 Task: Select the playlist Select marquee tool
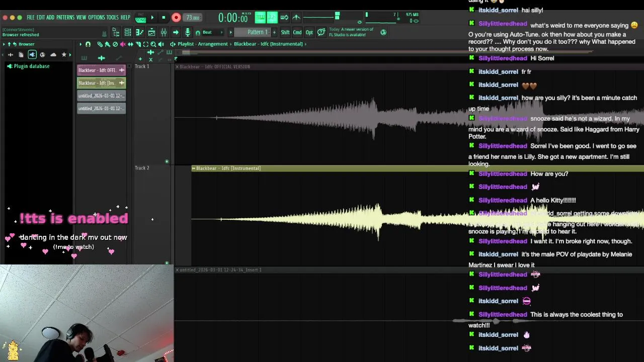(145, 44)
